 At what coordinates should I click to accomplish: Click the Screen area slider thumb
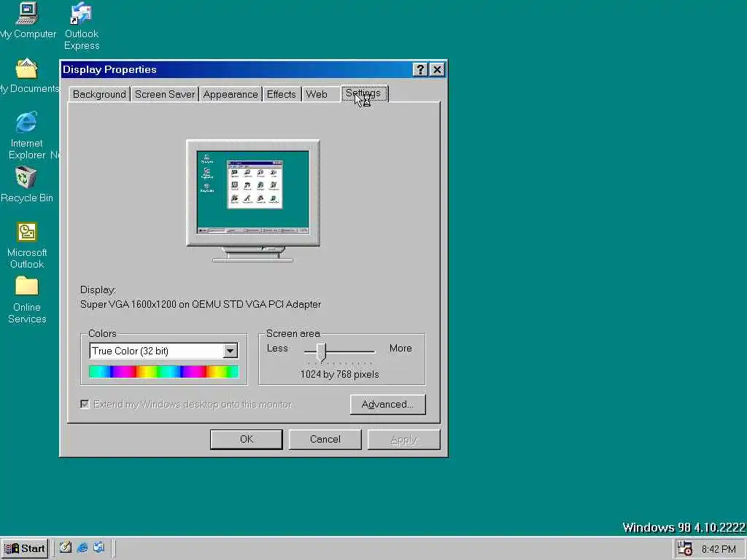point(322,352)
